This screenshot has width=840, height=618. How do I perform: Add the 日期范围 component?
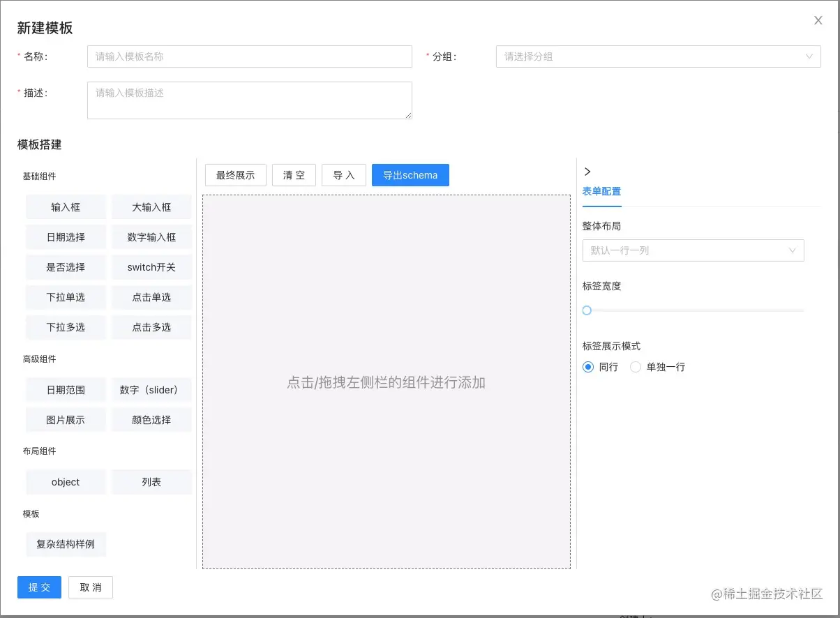(x=66, y=390)
